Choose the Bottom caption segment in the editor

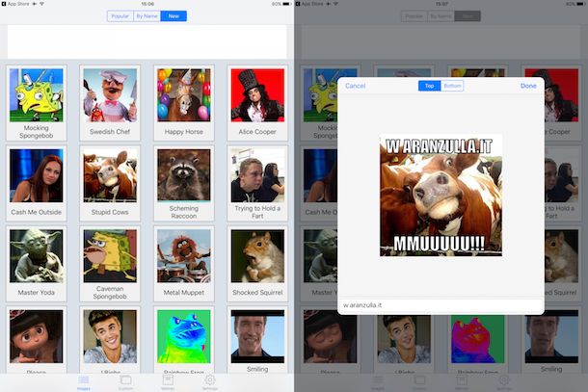452,86
